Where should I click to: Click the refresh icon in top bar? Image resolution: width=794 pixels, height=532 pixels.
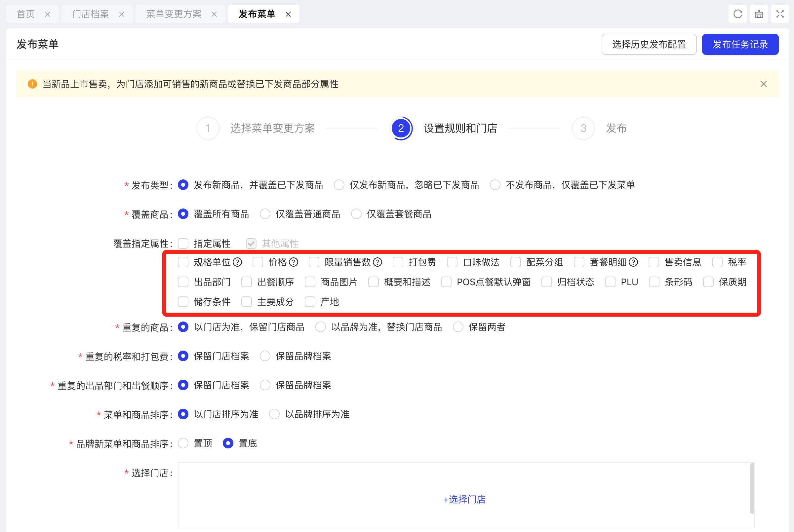tap(737, 14)
